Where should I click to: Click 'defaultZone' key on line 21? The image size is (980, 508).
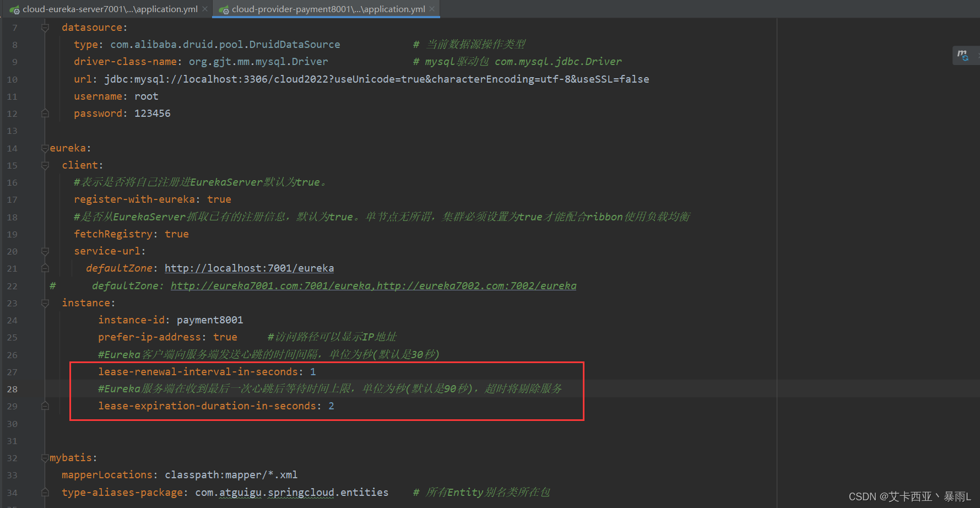pyautogui.click(x=119, y=268)
